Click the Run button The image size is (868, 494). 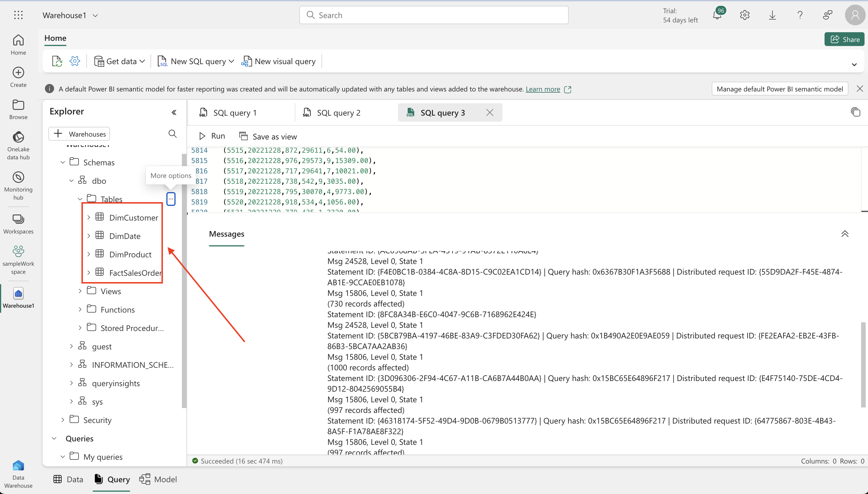(212, 136)
